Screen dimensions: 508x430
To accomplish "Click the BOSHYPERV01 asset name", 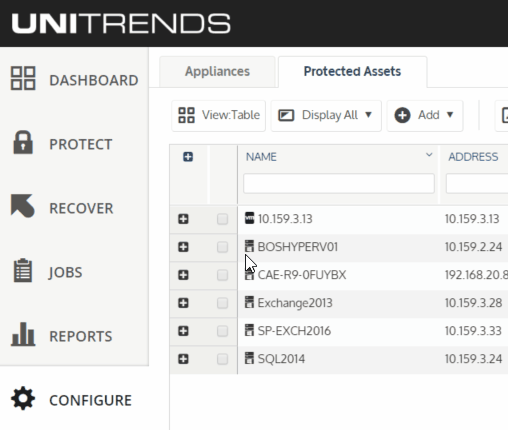I will pos(298,247).
